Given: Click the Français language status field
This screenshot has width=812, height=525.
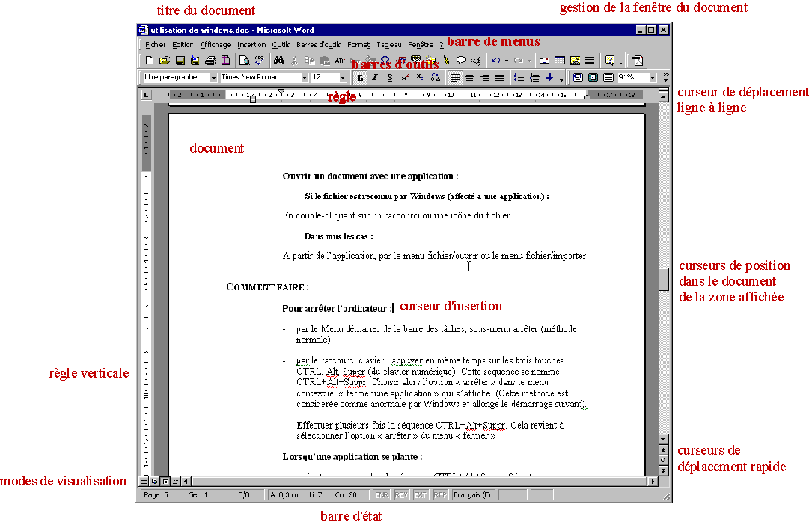Looking at the screenshot, I should tap(473, 495).
